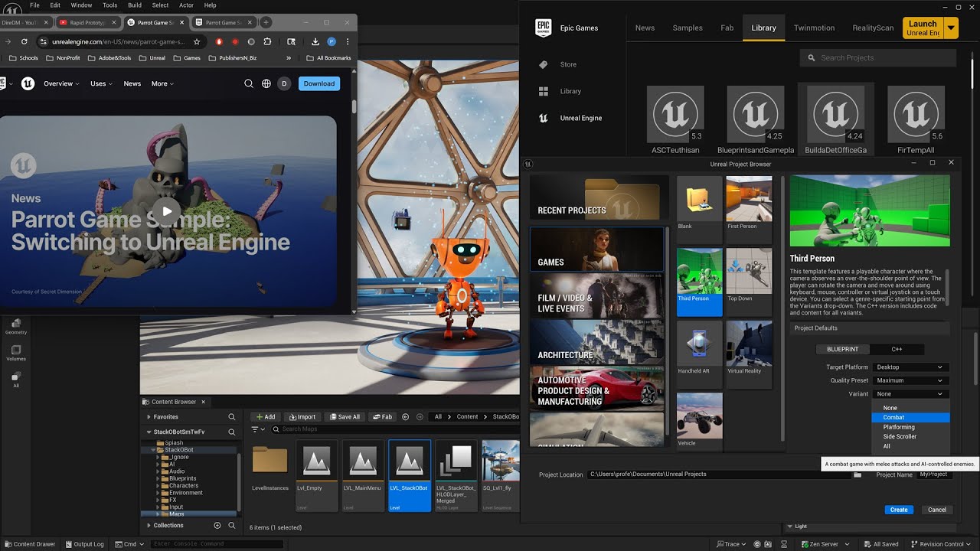980x551 pixels.
Task: Click Import in the Content Browser
Action: [x=302, y=417]
